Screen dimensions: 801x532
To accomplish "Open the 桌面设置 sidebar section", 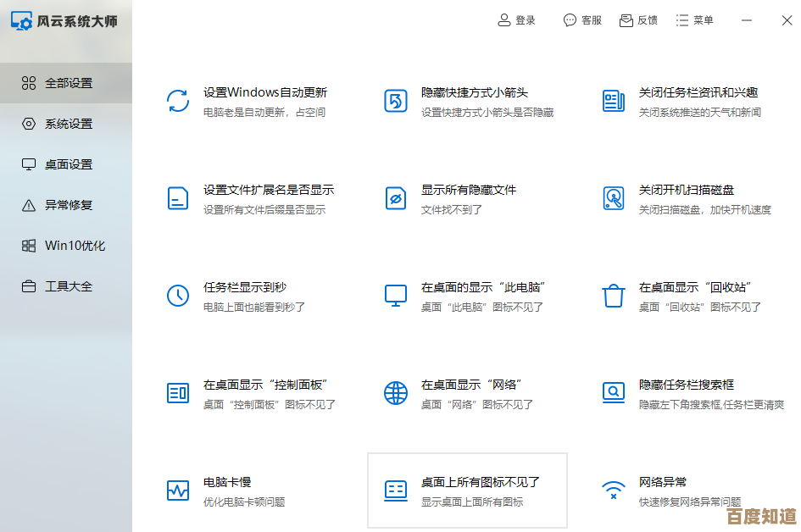I will point(68,164).
